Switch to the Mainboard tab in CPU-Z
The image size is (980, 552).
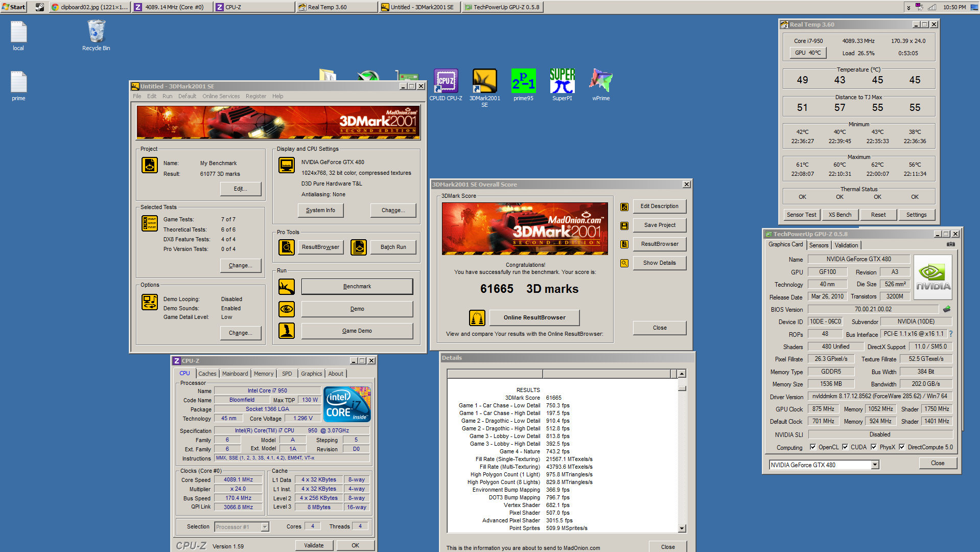click(235, 374)
